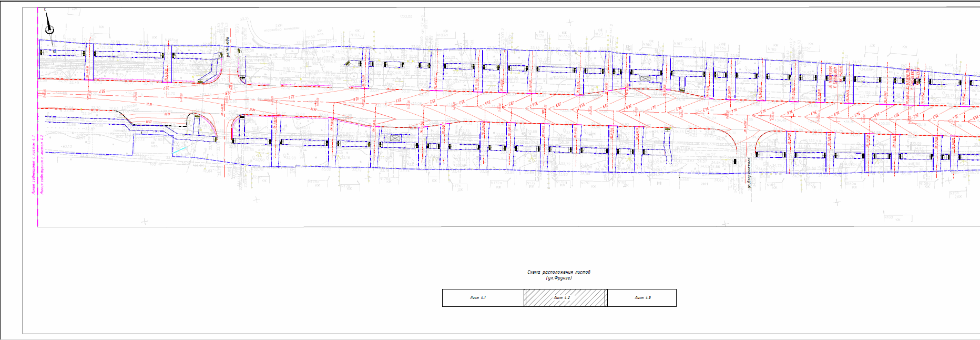Screen dimensions: 980x340
Task: Click 'Линия совмещения с листом 4.1' label
Action: pyautogui.click(x=34, y=165)
